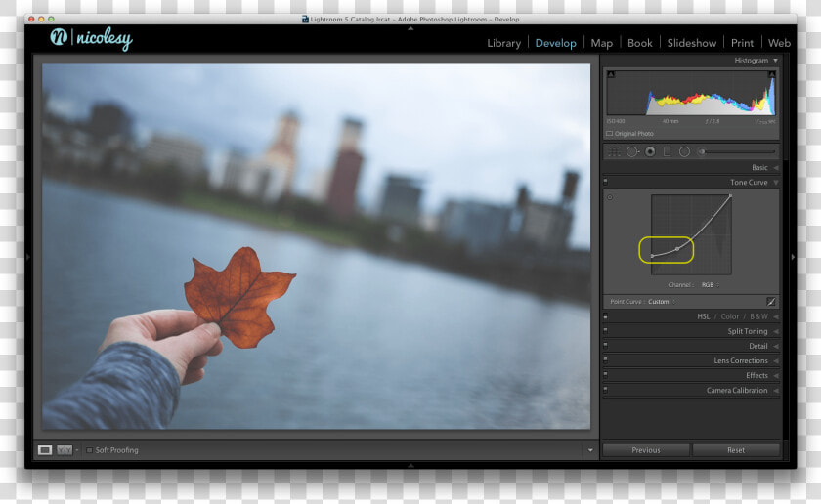Toggle the Camera Calibration panel switch
Image resolution: width=821 pixels, height=504 pixels.
point(606,390)
